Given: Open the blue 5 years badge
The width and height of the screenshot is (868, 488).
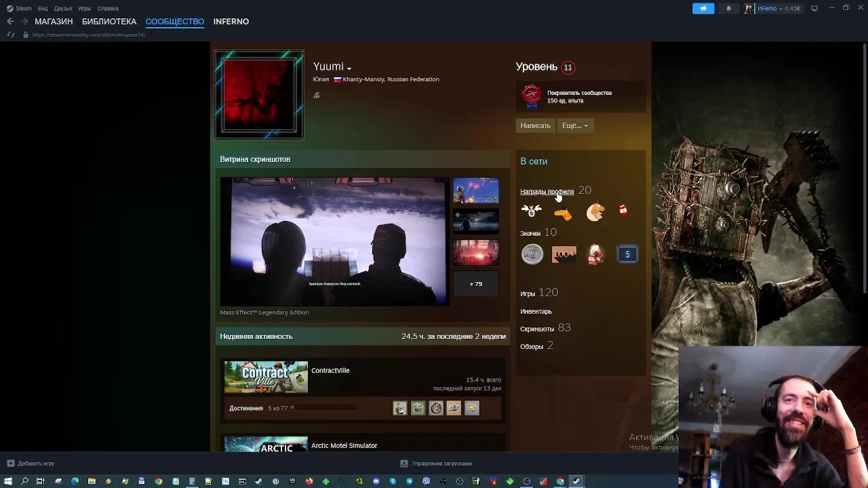Looking at the screenshot, I should 627,254.
